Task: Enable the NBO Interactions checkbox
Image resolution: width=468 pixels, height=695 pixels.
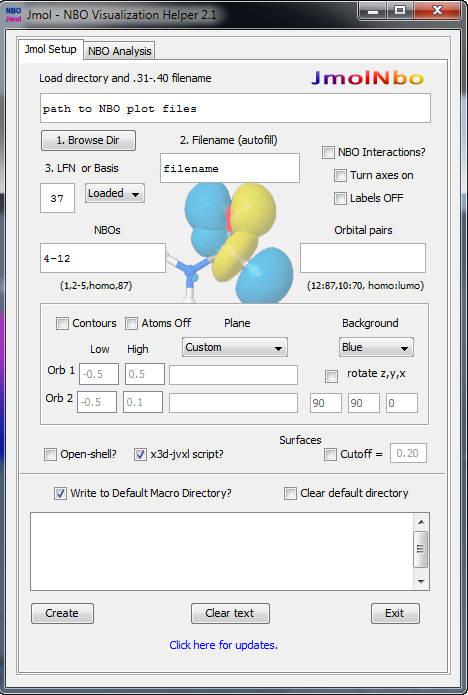Action: (x=328, y=152)
